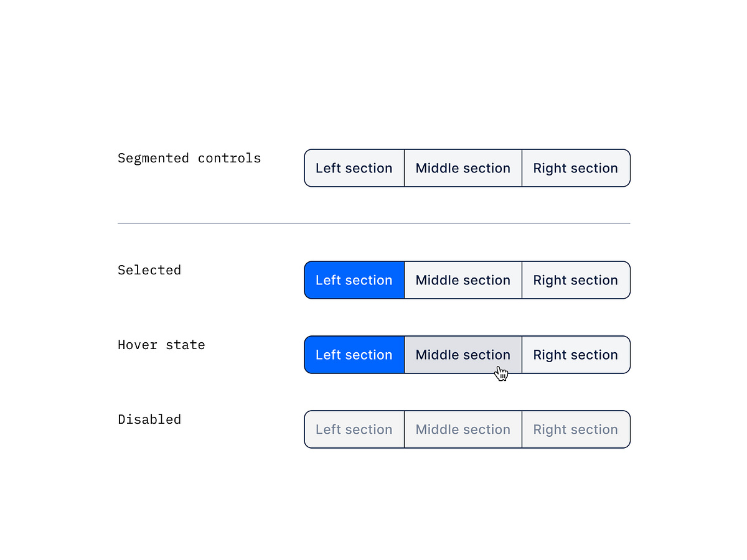Viewport: 747px width, 560px height.
Task: Click the disabled Middle section segment
Action: tap(463, 429)
